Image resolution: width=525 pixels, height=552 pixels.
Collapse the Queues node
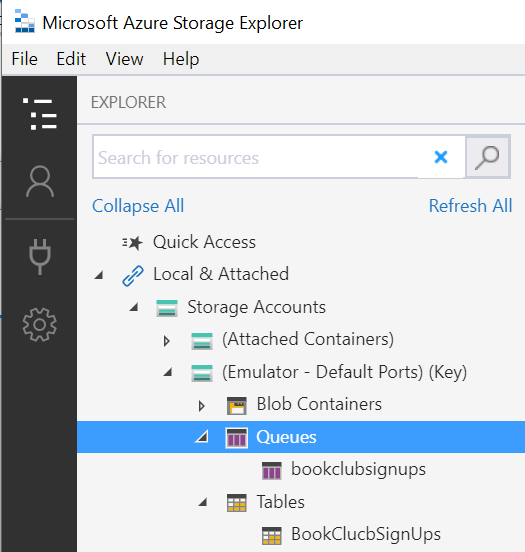coord(202,437)
